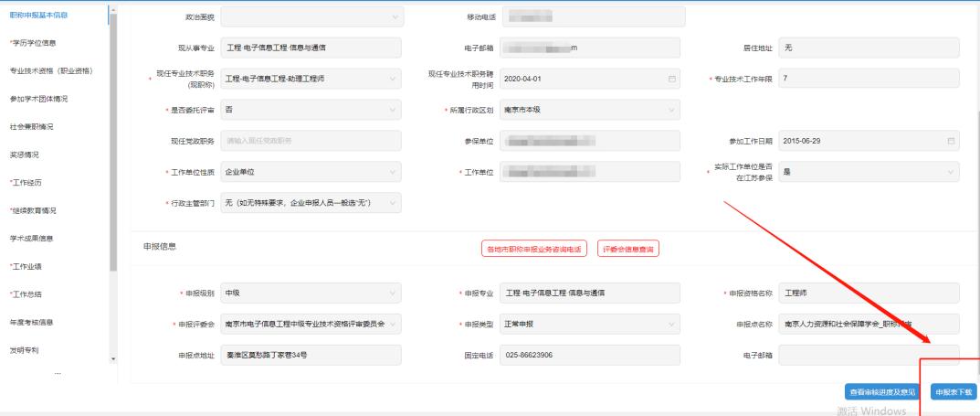
Task: Select 学术成果信息 in the sidebar
Action: click(x=31, y=239)
